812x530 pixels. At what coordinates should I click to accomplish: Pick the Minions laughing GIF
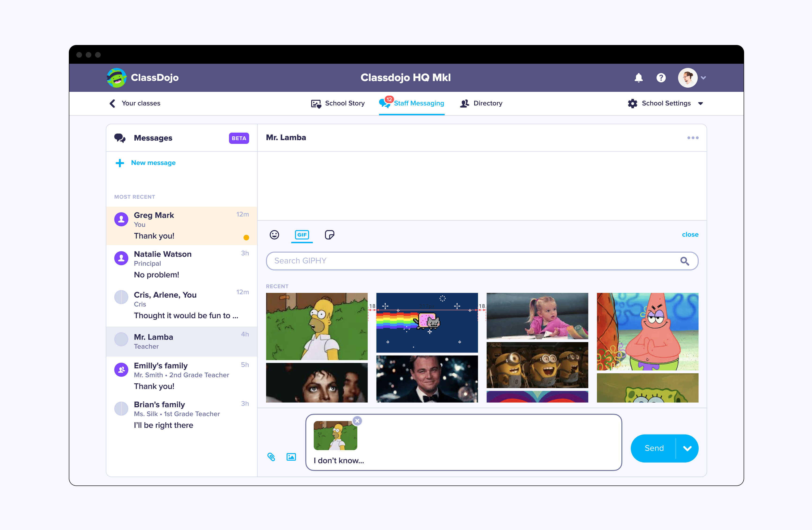click(x=537, y=365)
